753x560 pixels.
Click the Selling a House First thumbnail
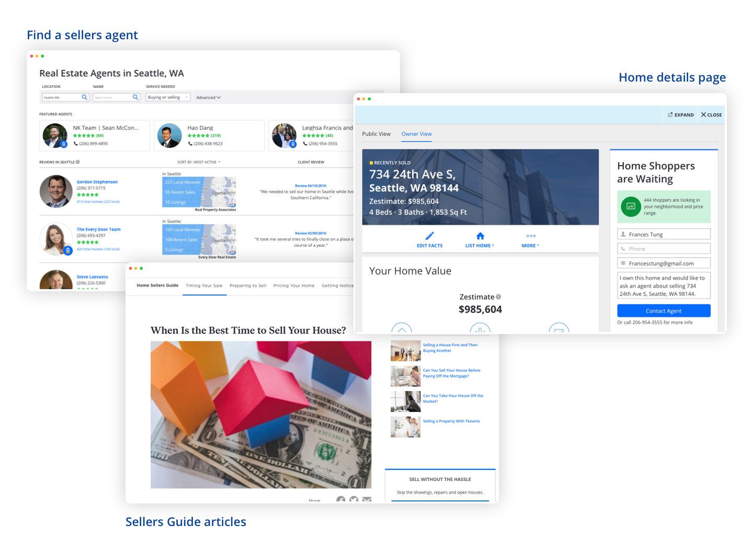pyautogui.click(x=406, y=351)
